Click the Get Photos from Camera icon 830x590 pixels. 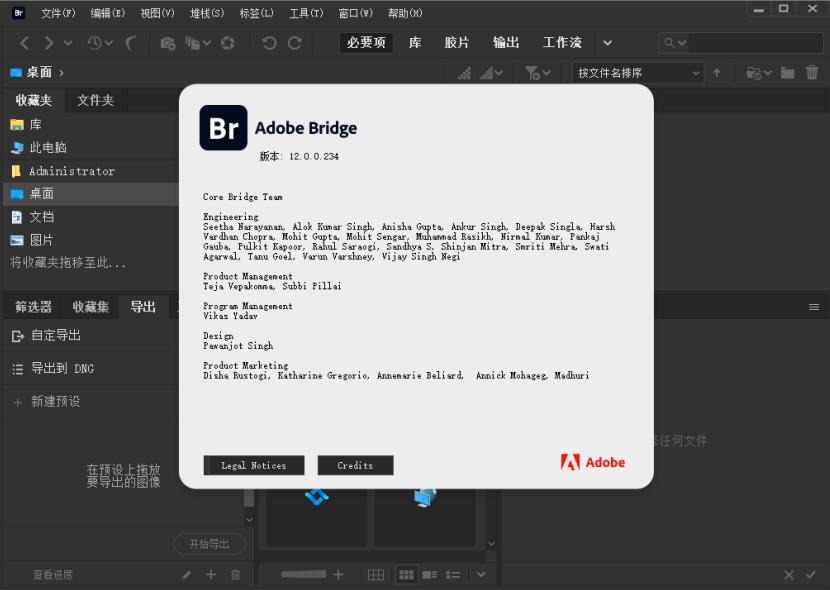click(168, 43)
